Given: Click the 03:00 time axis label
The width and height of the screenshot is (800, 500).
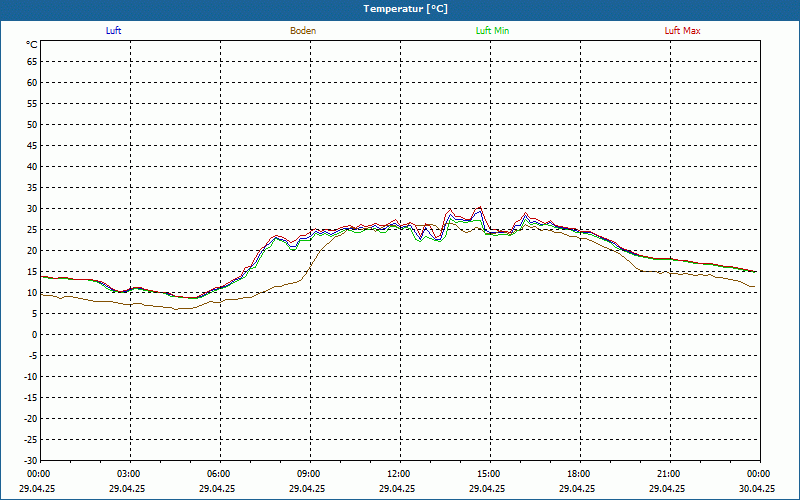Looking at the screenshot, I should coord(127,474).
